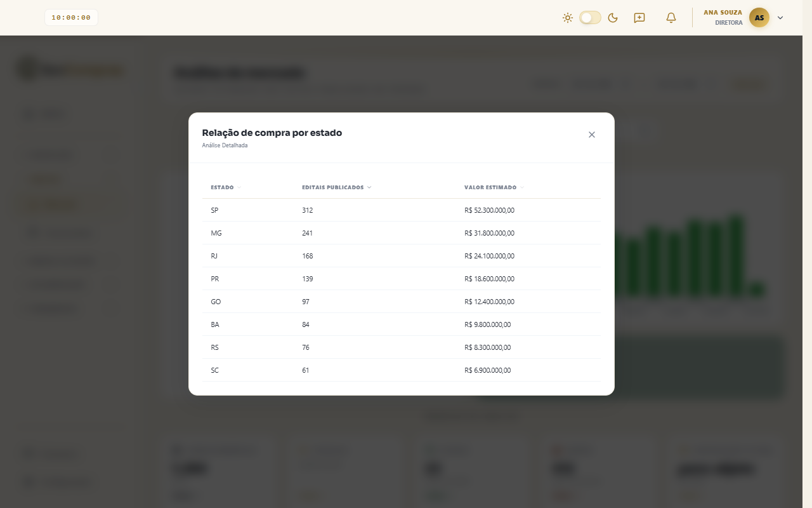Click the Ana Souza user name
The image size is (812, 508).
[723, 13]
